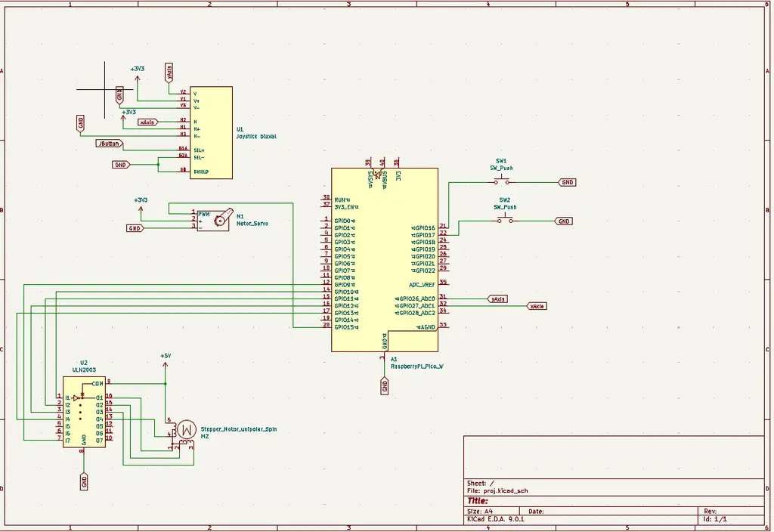Click the 'Joystick biaxial' value text
Screen dimensions: 774x532
pyautogui.click(x=256, y=136)
